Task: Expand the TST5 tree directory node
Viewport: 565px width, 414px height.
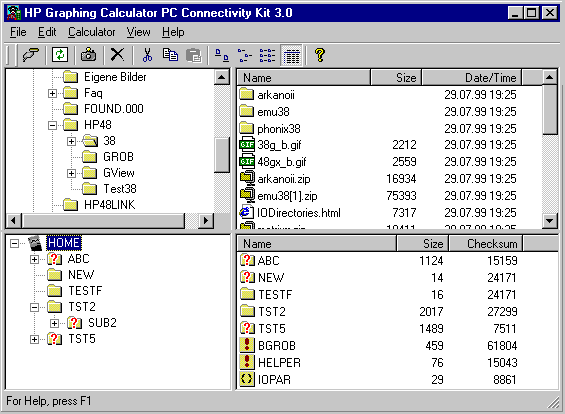Action: [x=34, y=339]
